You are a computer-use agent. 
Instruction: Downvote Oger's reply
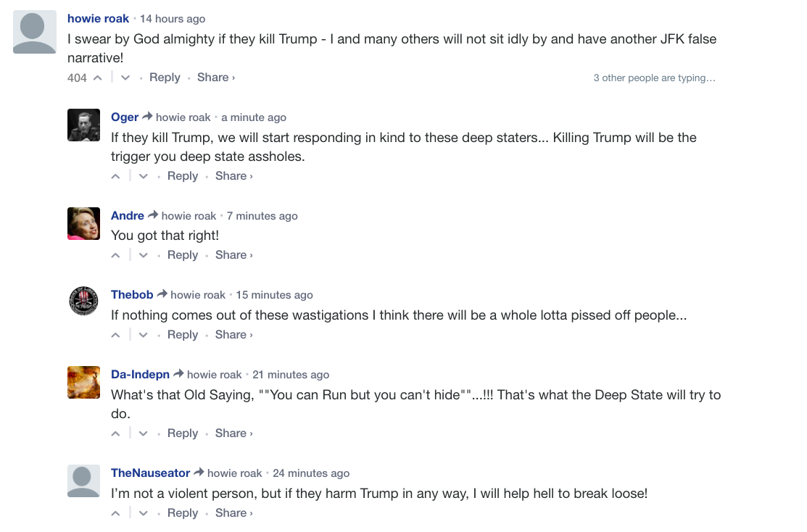tap(144, 176)
